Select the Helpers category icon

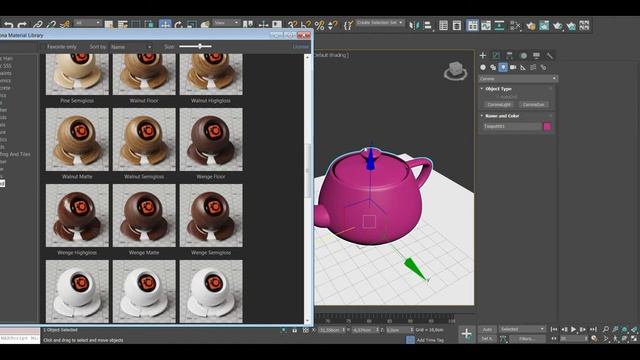[523, 67]
